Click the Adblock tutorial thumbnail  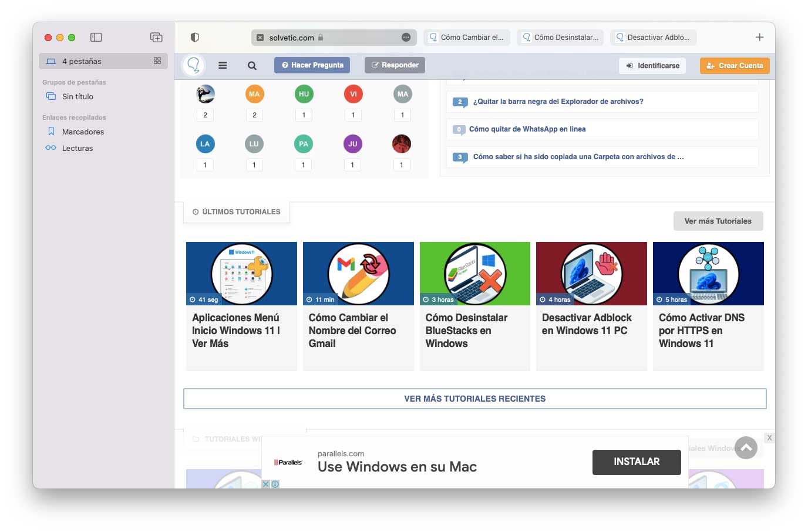point(591,274)
